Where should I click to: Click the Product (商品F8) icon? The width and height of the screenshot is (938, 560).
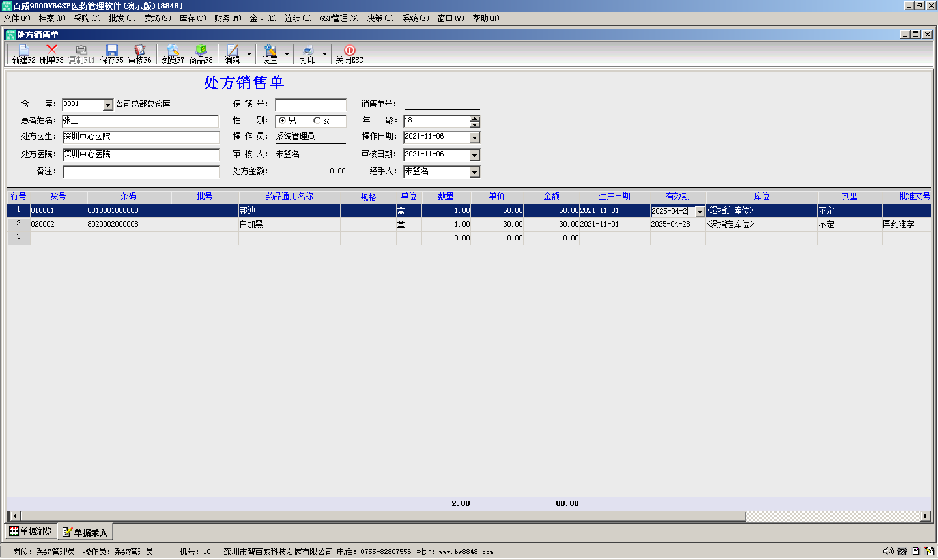pyautogui.click(x=201, y=51)
